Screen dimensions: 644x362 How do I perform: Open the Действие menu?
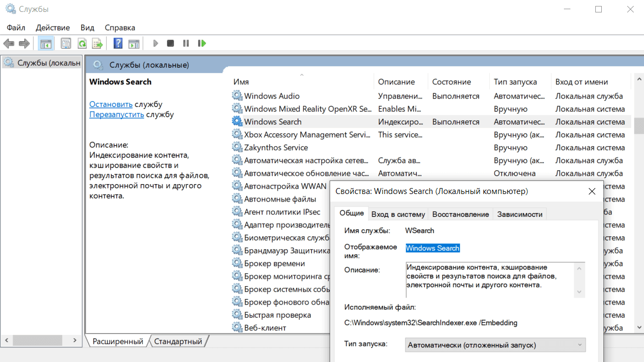(x=52, y=28)
